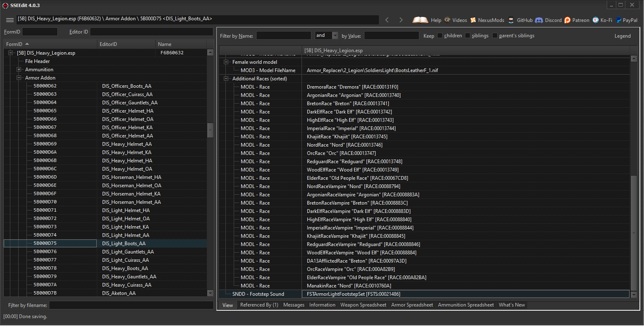Open the Armor Spreadsheet tab
The height and width of the screenshot is (326, 644).
click(412, 305)
